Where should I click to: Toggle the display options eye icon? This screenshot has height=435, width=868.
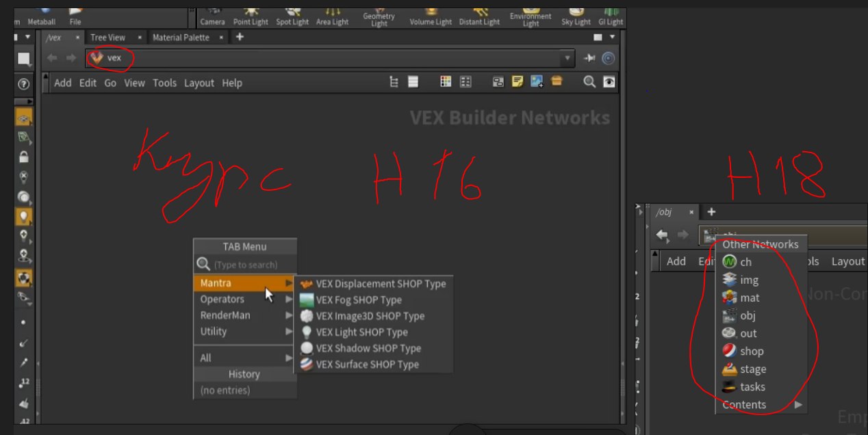(x=609, y=82)
